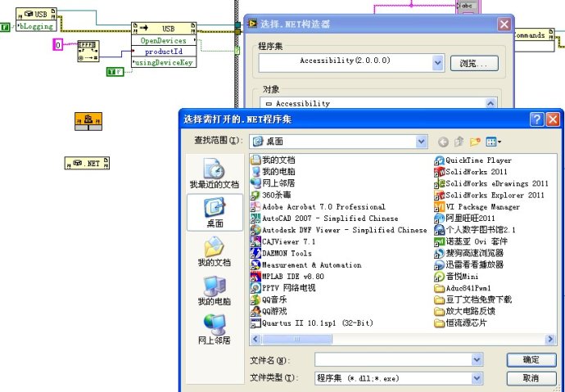
Task: Open 我最近的文档 in places bar
Action: (215, 173)
